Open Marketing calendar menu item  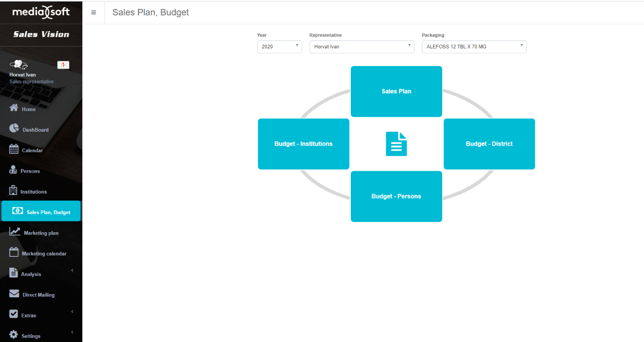click(x=44, y=254)
